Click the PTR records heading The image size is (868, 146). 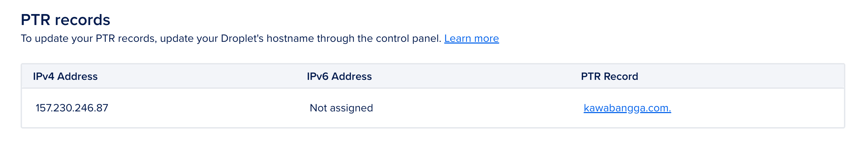(x=65, y=20)
